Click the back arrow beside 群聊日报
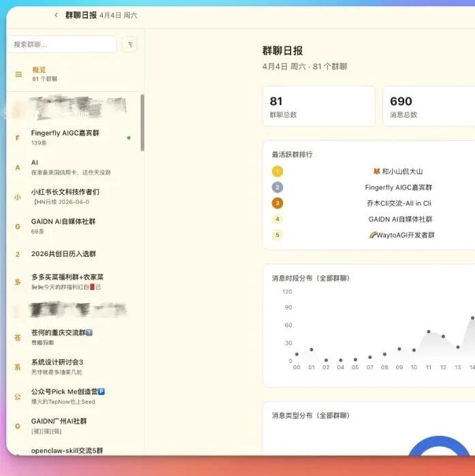The height and width of the screenshot is (476, 475). (56, 15)
